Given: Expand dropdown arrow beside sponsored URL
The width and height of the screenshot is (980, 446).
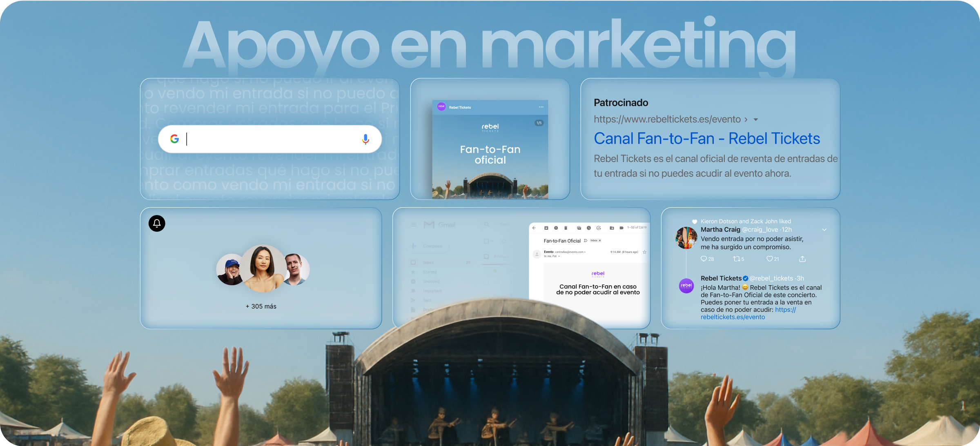Looking at the screenshot, I should click(x=755, y=120).
